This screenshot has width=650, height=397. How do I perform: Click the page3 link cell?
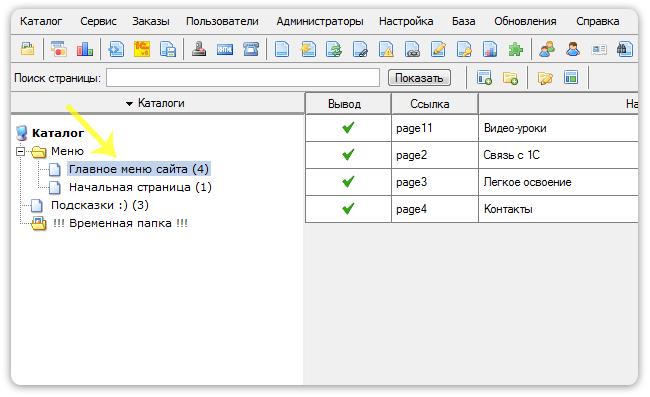435,182
